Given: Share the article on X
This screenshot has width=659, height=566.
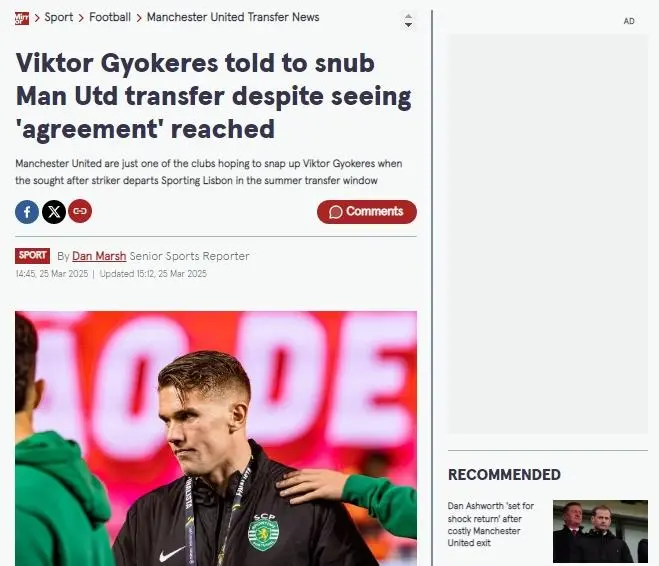Looking at the screenshot, I should point(54,212).
